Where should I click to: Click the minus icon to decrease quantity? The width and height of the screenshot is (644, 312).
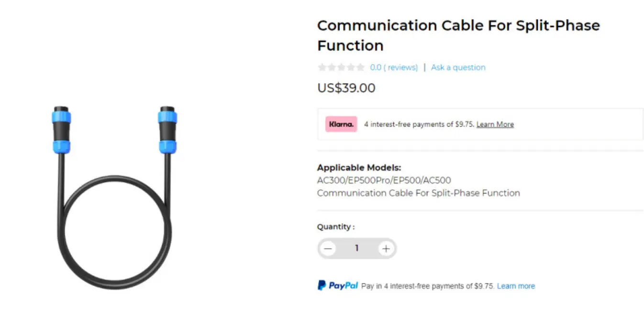[328, 248]
